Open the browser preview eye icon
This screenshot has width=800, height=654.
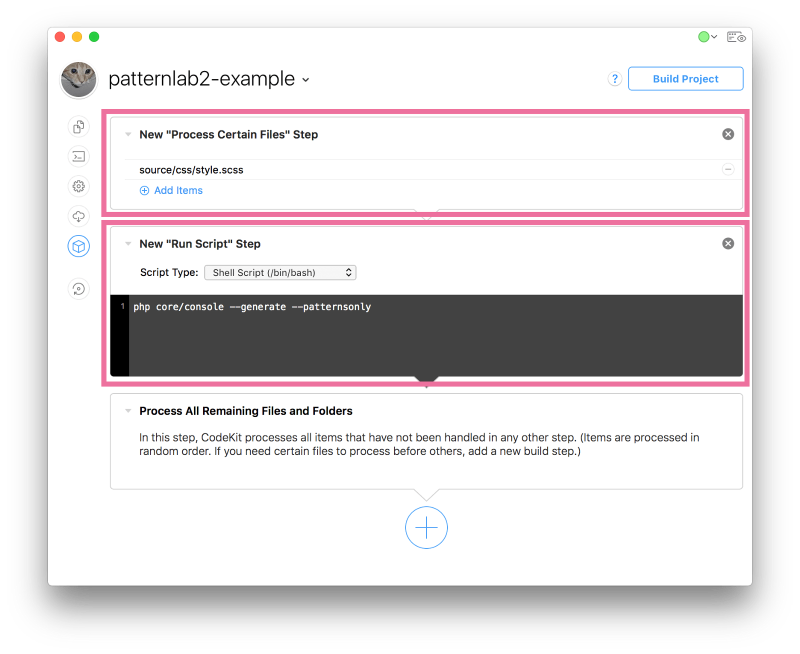click(x=736, y=37)
